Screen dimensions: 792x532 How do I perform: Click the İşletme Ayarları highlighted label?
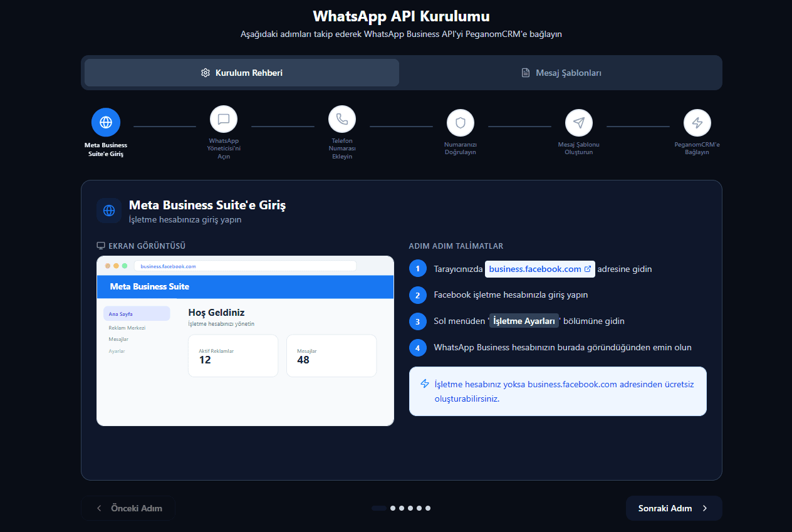coord(524,321)
